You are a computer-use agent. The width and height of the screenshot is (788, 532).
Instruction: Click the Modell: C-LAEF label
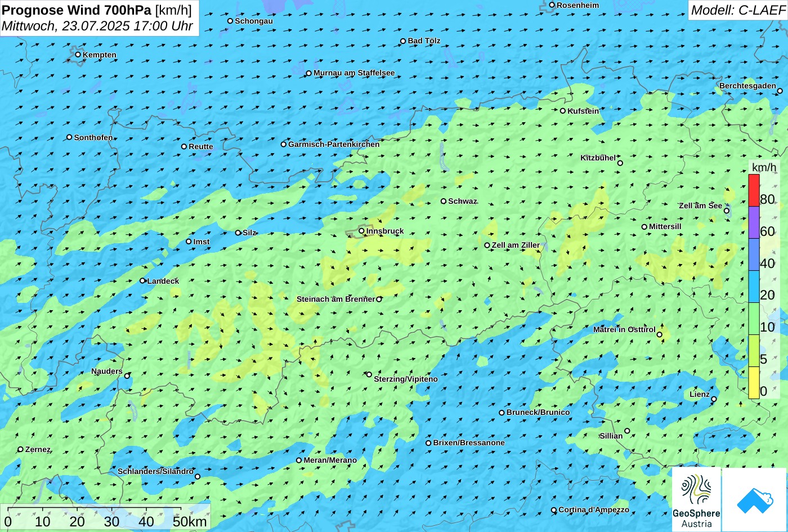pyautogui.click(x=738, y=10)
